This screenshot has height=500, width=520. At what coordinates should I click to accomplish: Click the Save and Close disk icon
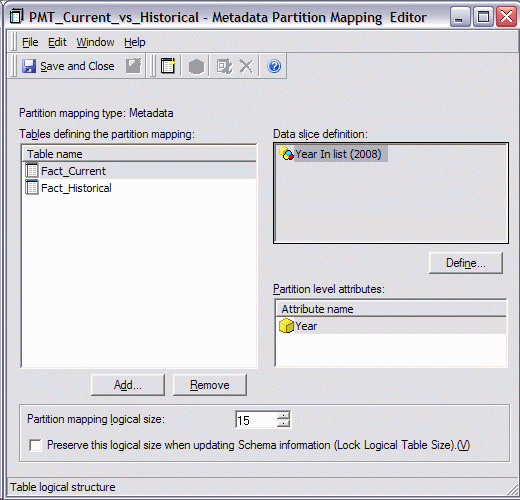29,66
